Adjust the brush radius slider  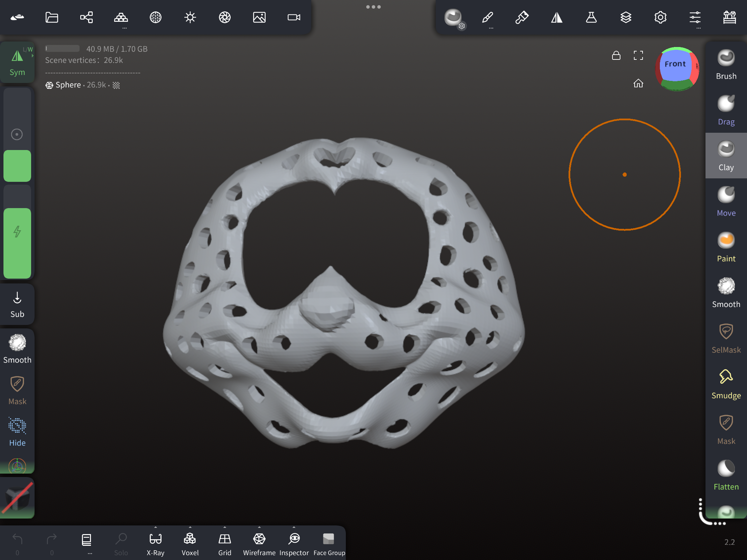tap(17, 135)
